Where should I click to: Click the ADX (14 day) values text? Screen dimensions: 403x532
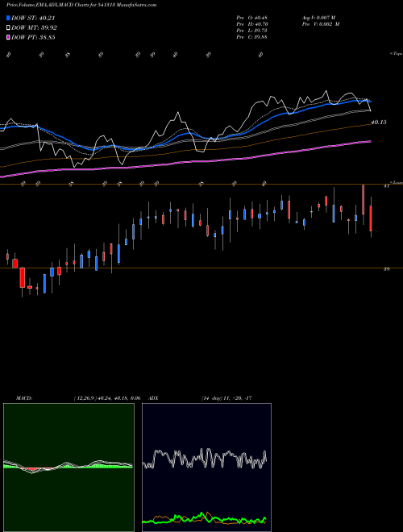click(226, 398)
